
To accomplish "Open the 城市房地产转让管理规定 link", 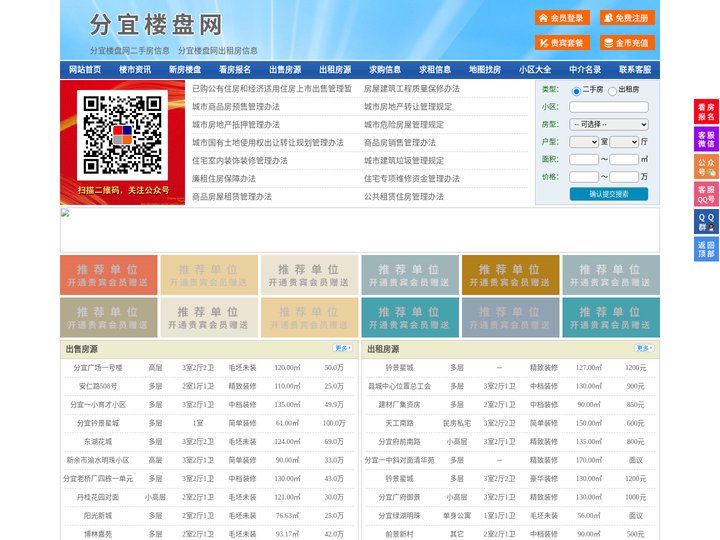I will pyautogui.click(x=408, y=107).
